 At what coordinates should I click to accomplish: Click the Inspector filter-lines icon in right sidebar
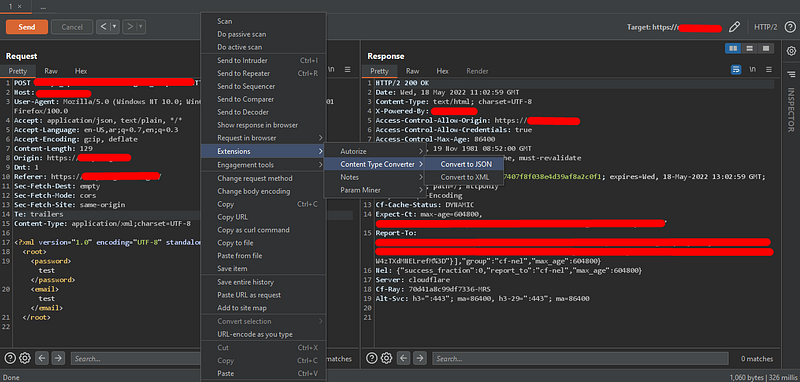click(x=791, y=74)
